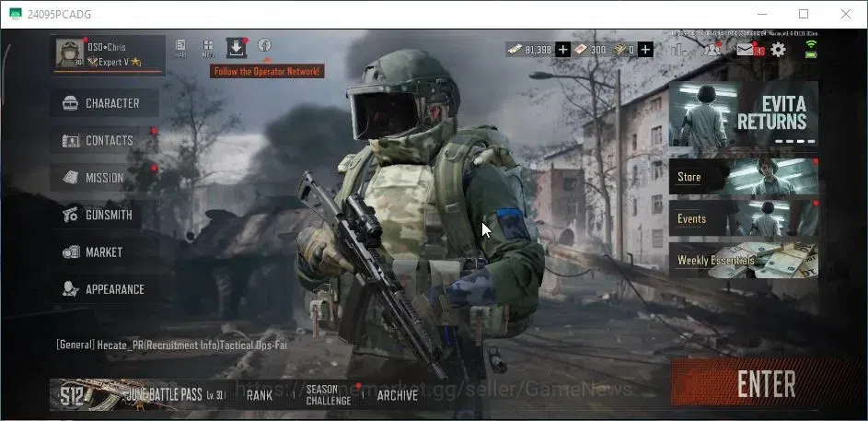Click the ID card icon beside CONTACTS
Viewport: 868px width, 421px height.
click(x=70, y=141)
